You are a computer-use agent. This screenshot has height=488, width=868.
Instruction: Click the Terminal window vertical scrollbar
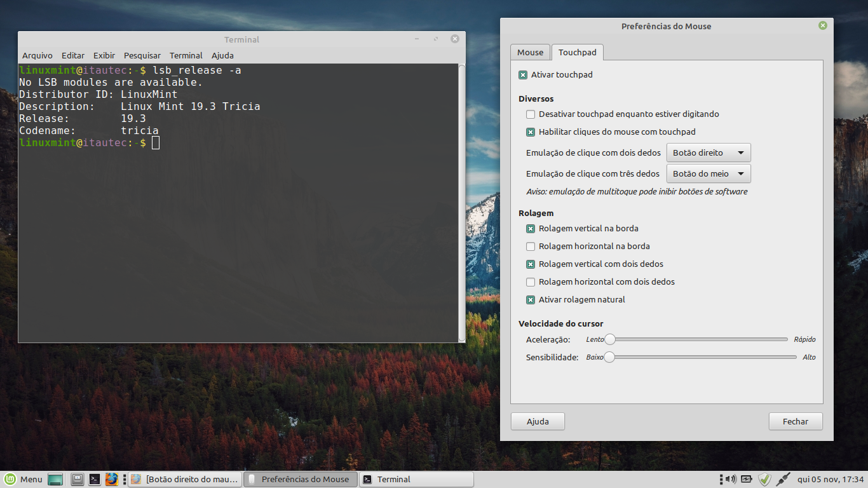click(462, 202)
